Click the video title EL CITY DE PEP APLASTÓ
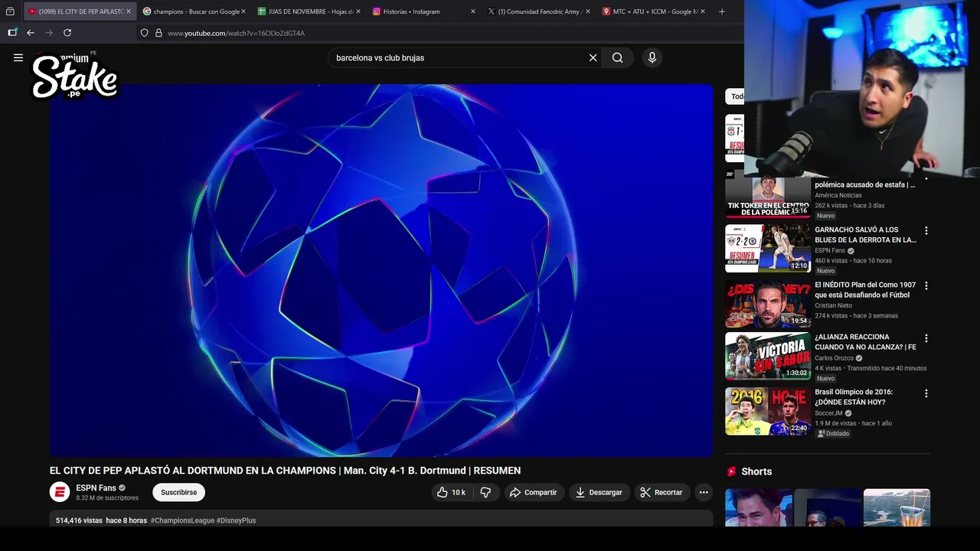This screenshot has width=980, height=551. click(285, 471)
